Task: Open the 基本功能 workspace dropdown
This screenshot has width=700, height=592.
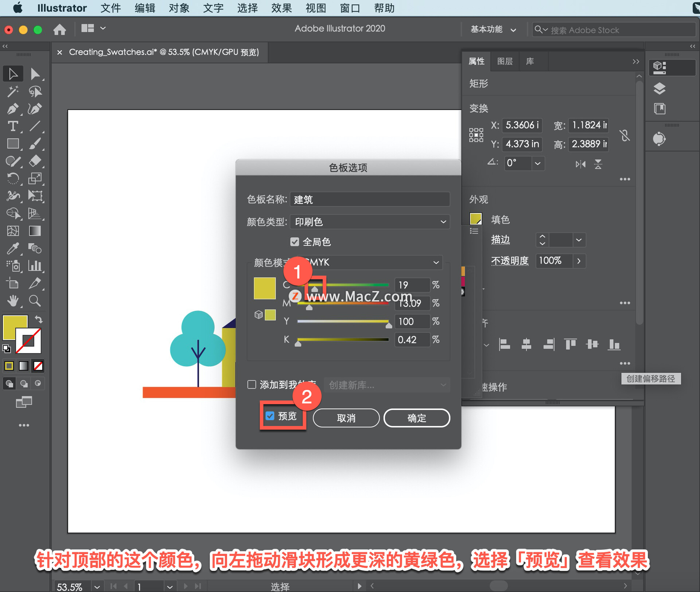Action: pos(493,30)
